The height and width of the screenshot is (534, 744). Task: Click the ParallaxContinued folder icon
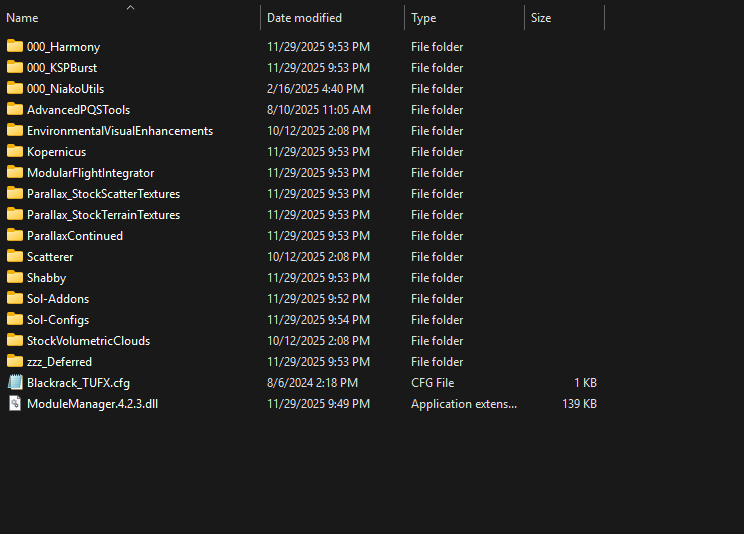click(15, 235)
